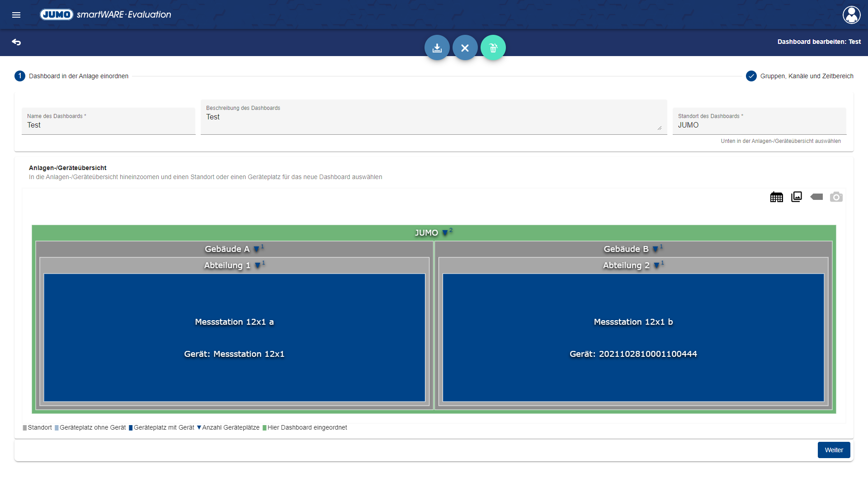The height and width of the screenshot is (478, 868).
Task: Click the save dashboard download icon
Action: [437, 47]
